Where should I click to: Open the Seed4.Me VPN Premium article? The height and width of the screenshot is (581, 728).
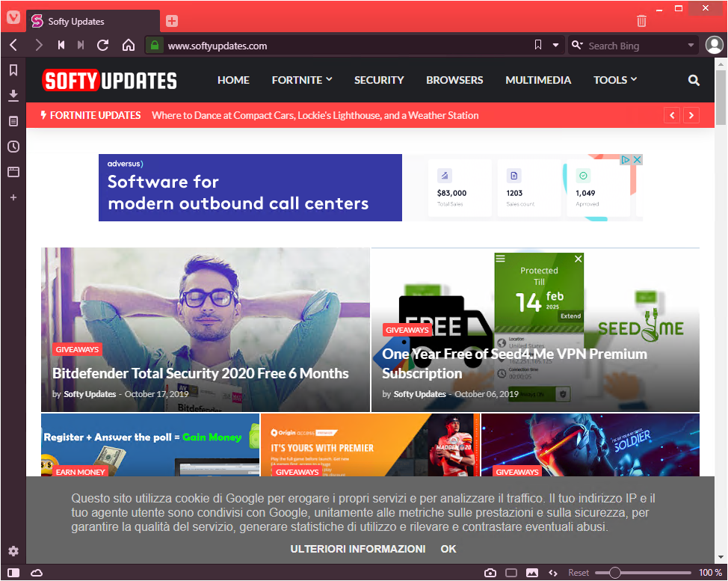pyautogui.click(x=514, y=363)
